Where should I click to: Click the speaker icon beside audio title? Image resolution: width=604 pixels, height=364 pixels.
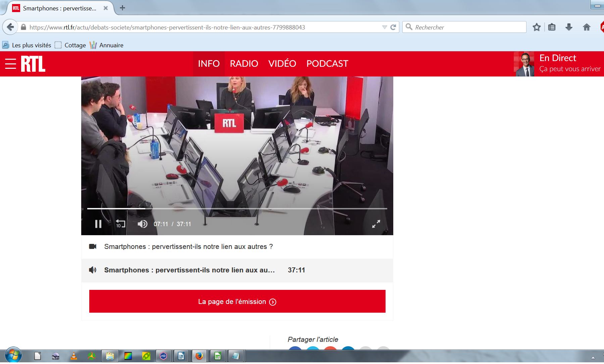[x=93, y=270]
